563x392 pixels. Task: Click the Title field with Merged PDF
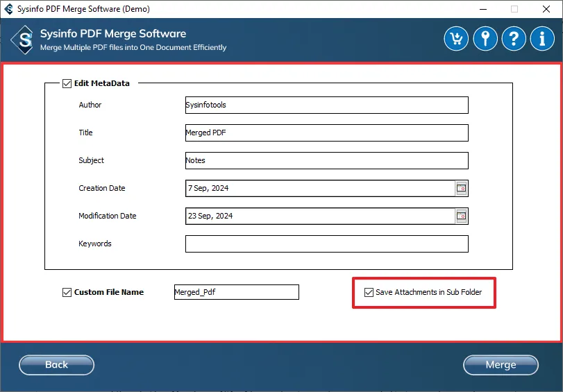click(x=327, y=133)
